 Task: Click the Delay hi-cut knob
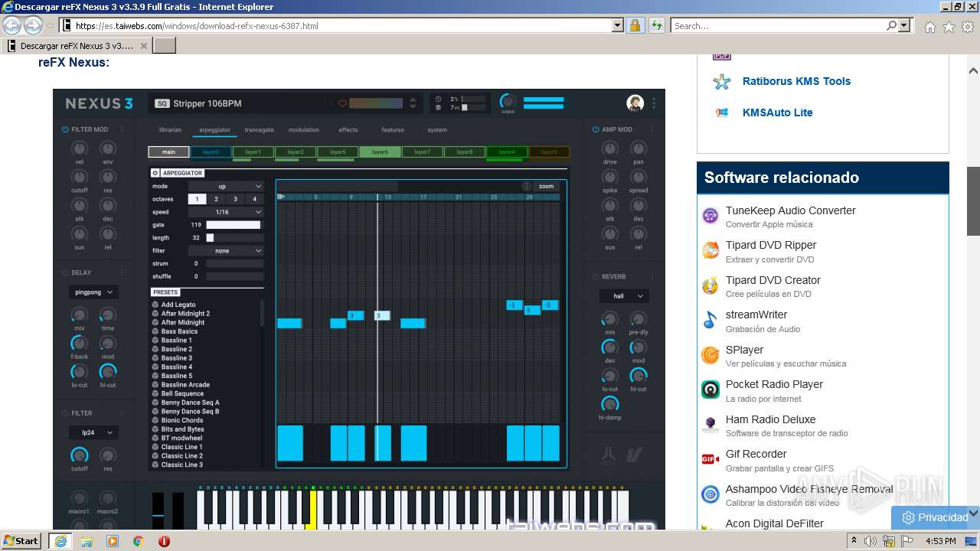[108, 372]
